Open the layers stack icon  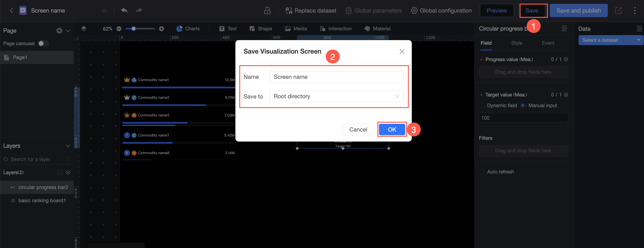coord(84,28)
